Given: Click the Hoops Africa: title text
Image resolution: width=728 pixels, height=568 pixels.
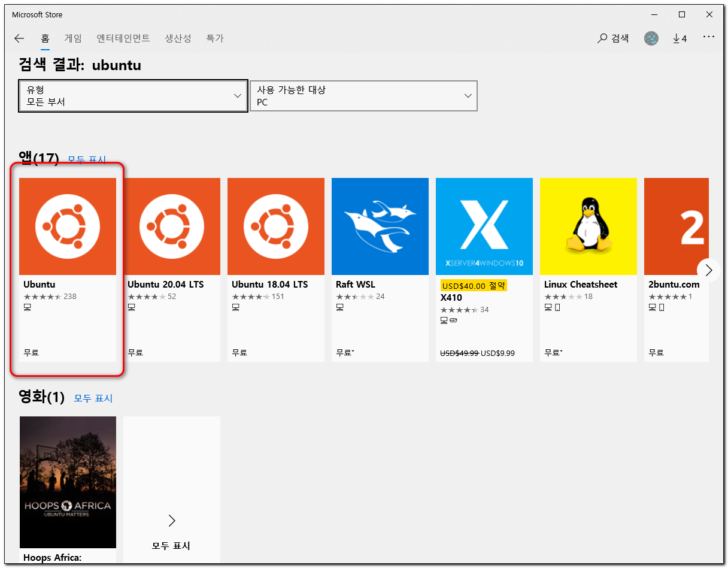Looking at the screenshot, I should [x=52, y=558].
